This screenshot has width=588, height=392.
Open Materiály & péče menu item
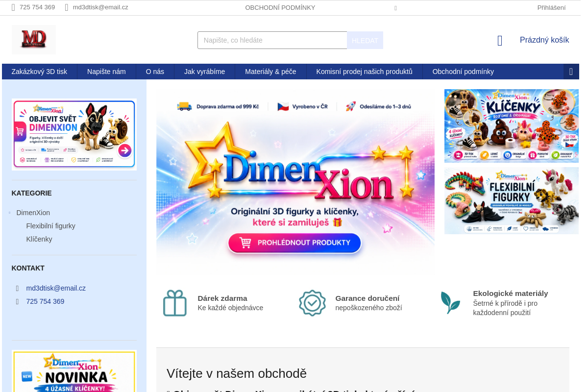point(270,72)
